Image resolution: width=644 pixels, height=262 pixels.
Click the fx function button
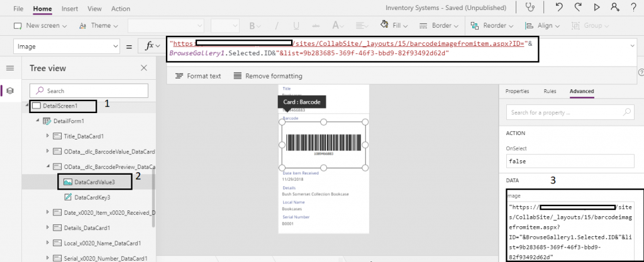(152, 46)
